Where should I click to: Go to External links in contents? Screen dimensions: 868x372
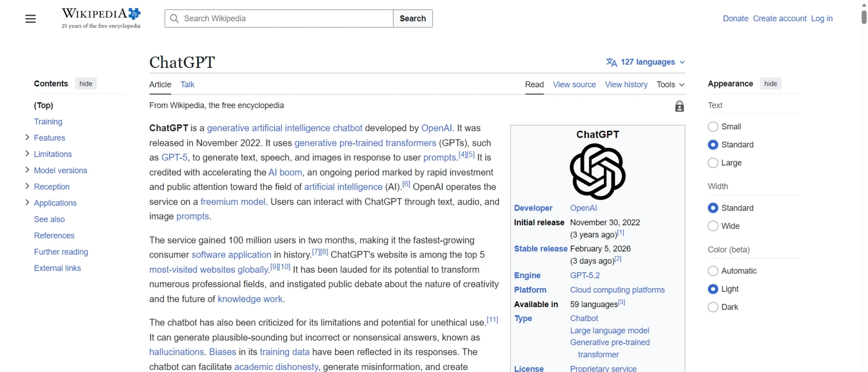tap(57, 268)
